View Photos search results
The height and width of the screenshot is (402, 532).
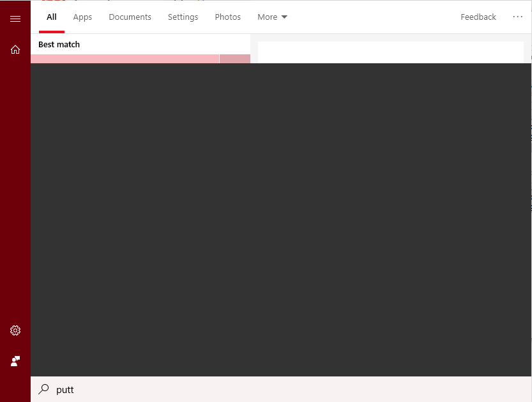[x=227, y=17]
